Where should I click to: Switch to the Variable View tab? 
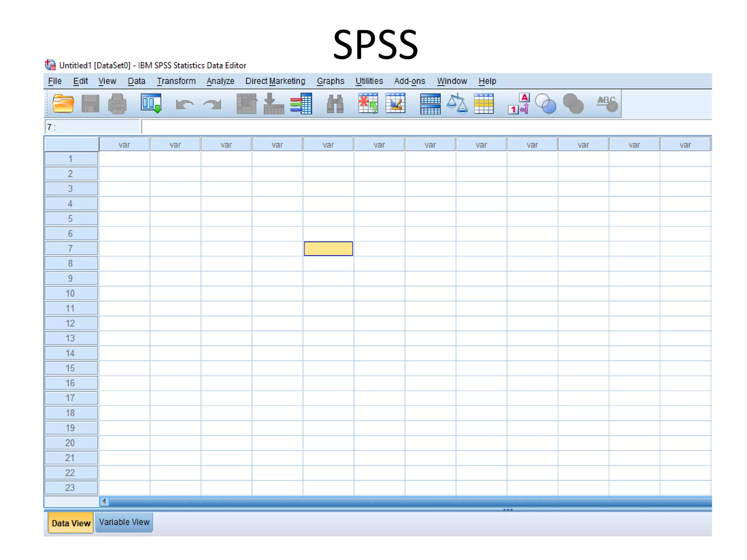(x=124, y=522)
